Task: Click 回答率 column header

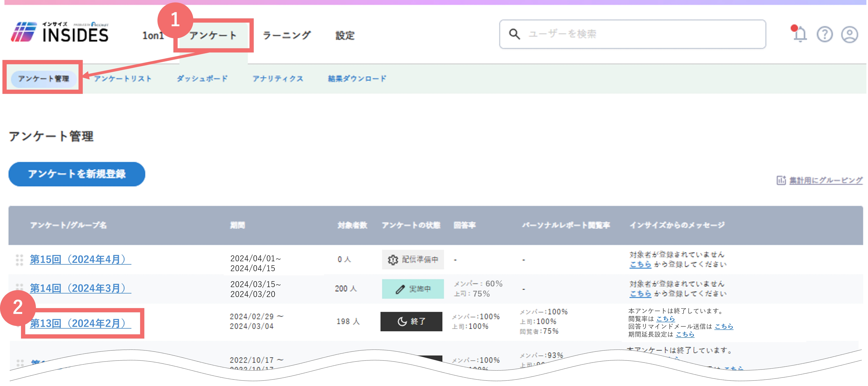Action: click(x=464, y=225)
